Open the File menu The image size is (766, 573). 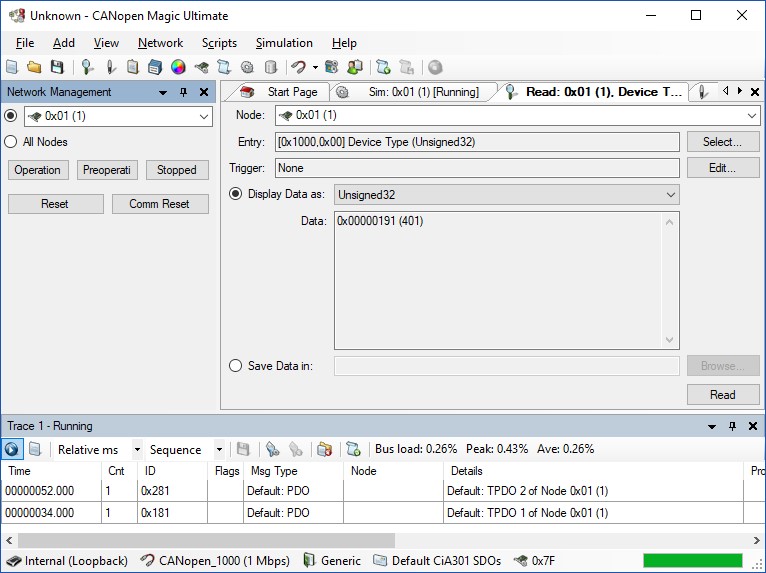(25, 43)
